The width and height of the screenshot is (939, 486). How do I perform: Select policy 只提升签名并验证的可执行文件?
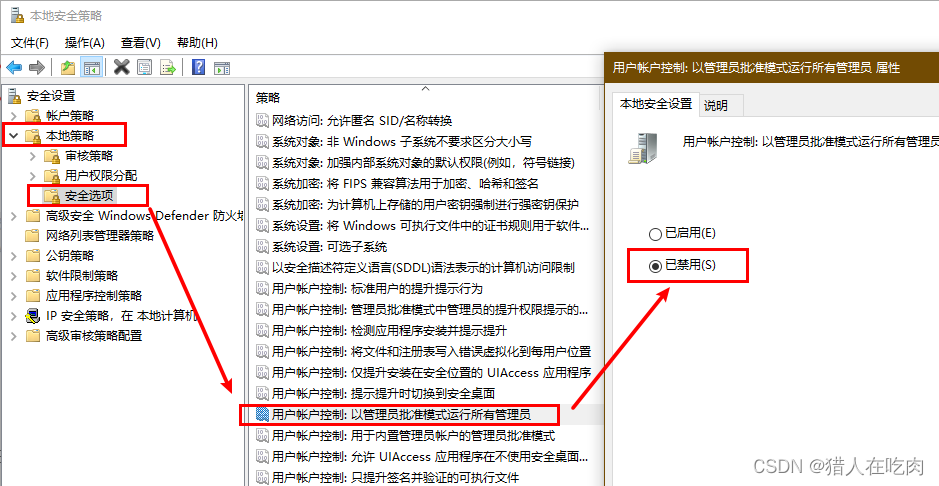click(x=395, y=477)
